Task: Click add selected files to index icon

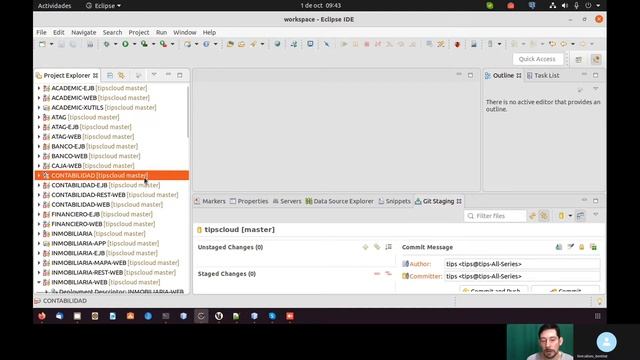Action: pos(377,247)
